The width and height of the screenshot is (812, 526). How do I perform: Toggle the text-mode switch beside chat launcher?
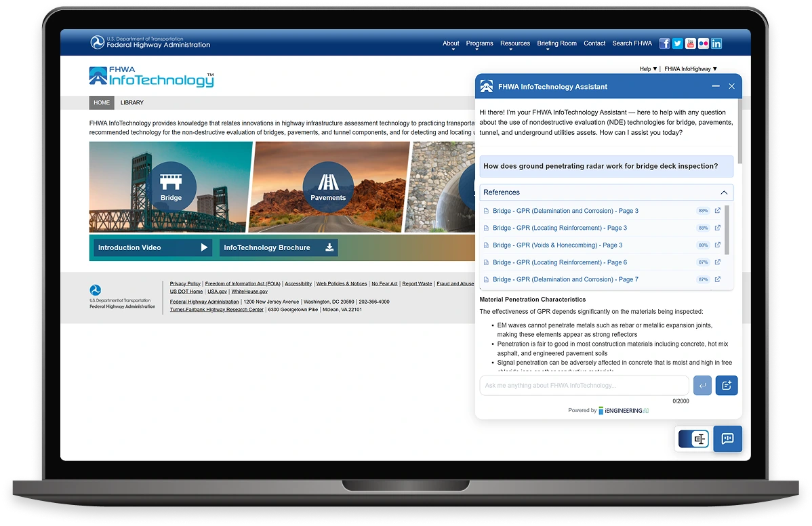click(x=693, y=439)
